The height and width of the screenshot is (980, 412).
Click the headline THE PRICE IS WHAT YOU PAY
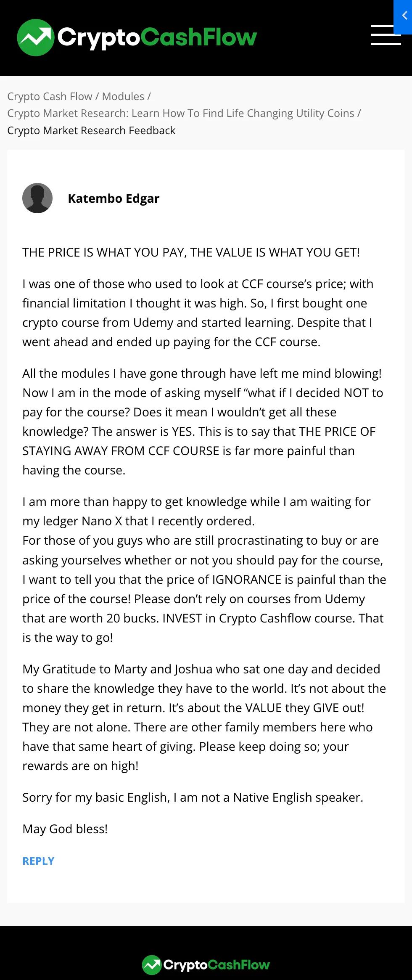click(x=191, y=252)
